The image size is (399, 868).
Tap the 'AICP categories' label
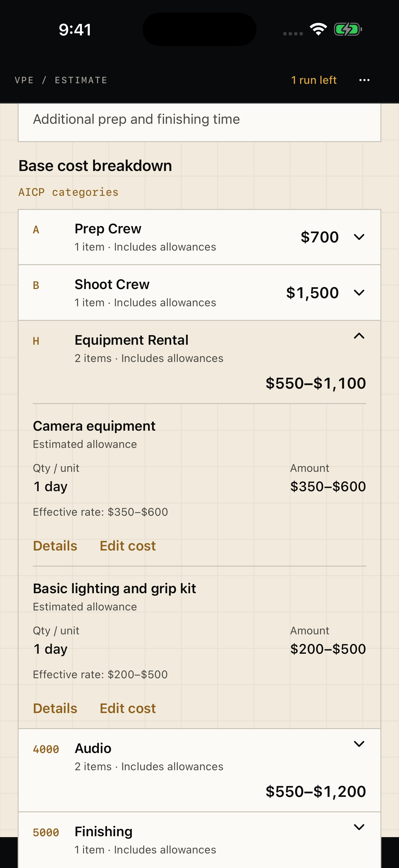tap(68, 192)
